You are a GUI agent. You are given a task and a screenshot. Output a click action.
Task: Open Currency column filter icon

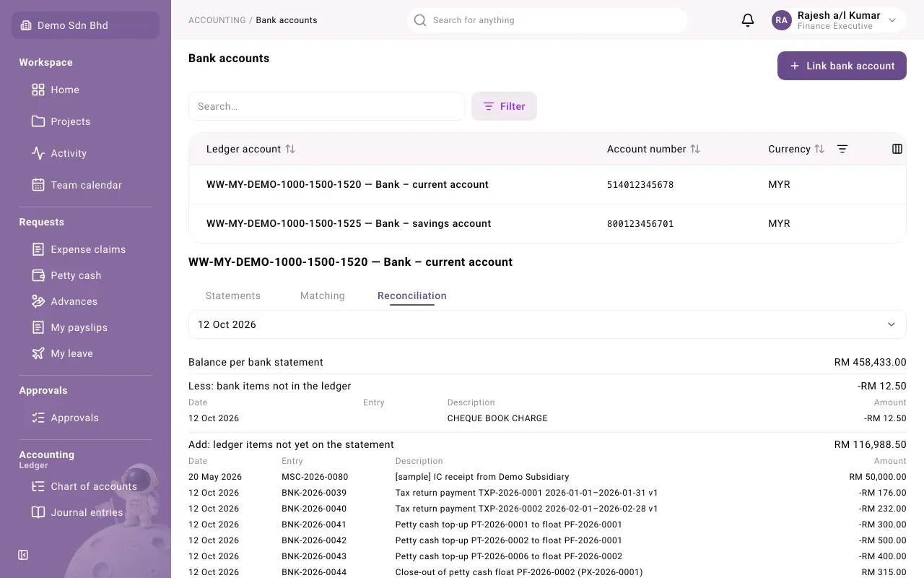tap(842, 149)
